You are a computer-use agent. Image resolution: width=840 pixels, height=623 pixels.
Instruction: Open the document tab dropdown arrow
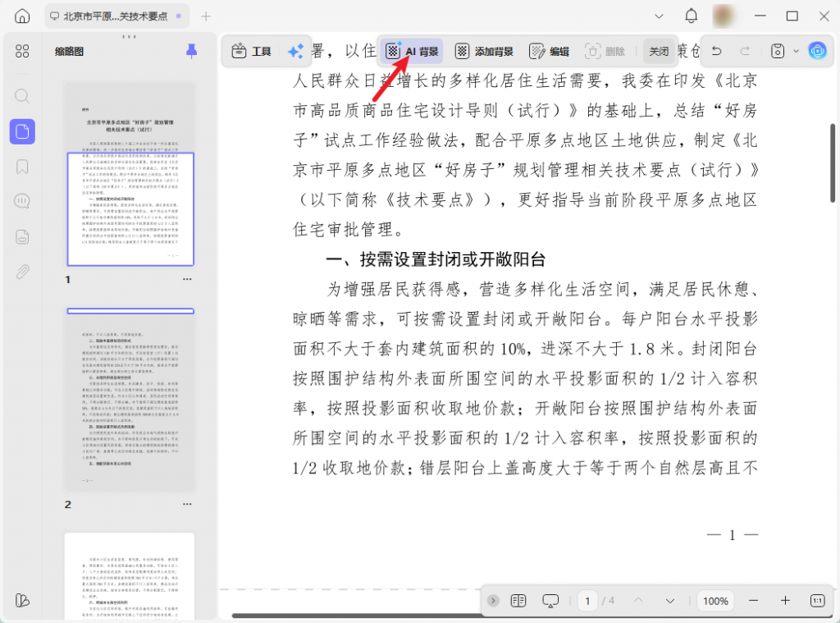(660, 15)
